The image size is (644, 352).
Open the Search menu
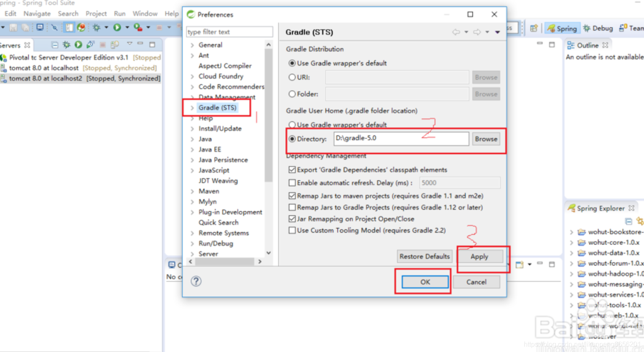(68, 13)
